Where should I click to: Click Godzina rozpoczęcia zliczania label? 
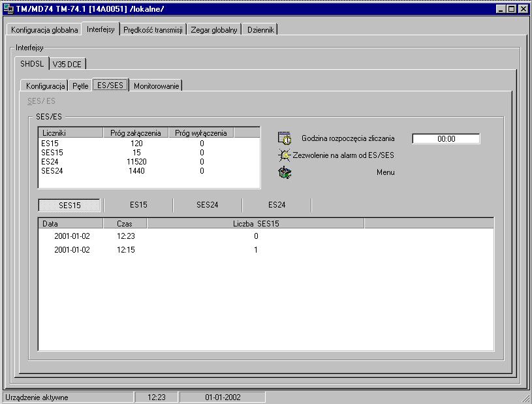tap(348, 138)
